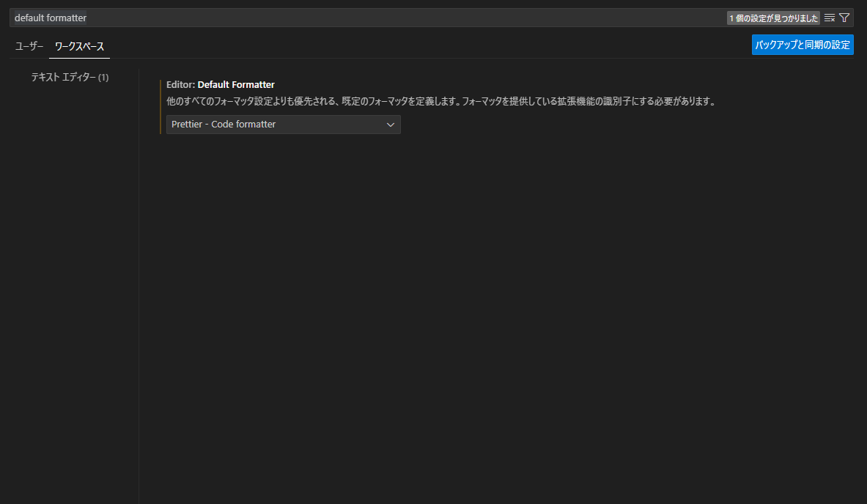
Task: Click the chevron on the formatter combo box
Action: [390, 124]
